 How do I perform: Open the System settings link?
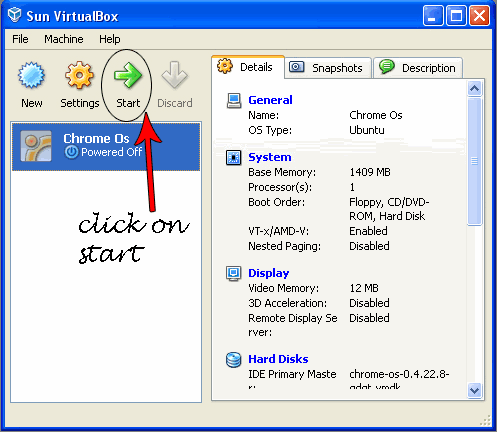point(270,157)
